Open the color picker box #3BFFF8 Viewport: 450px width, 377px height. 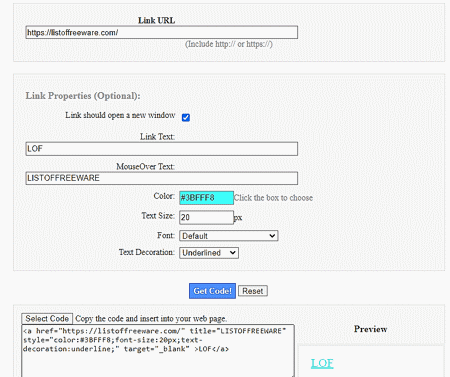pyautogui.click(x=206, y=198)
